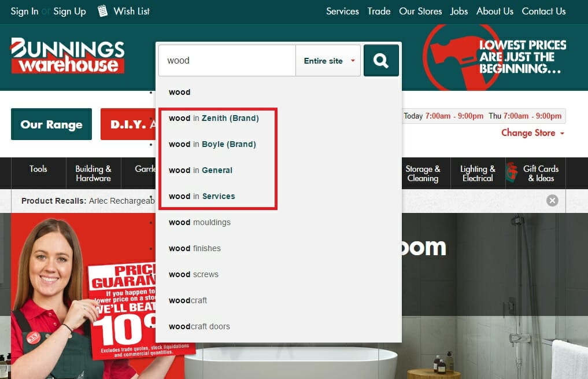588x379 pixels.
Task: Open the Trade link
Action: click(379, 11)
